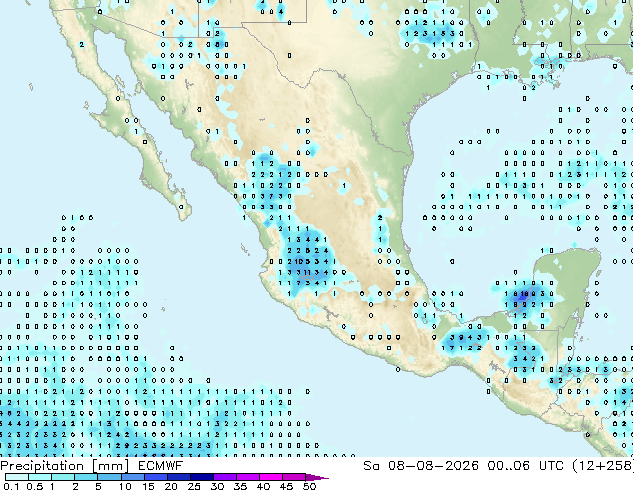Click the 'ECMWF' model label
634x490 pixels.
(x=161, y=466)
